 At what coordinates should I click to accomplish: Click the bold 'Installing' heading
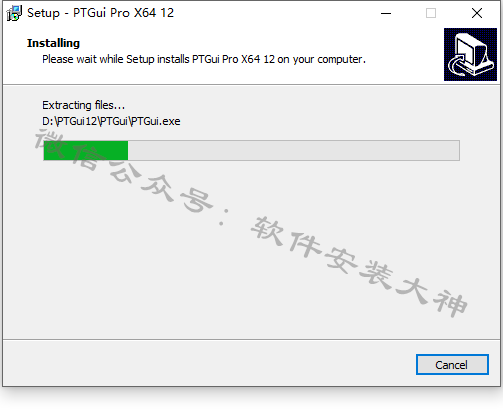click(53, 43)
